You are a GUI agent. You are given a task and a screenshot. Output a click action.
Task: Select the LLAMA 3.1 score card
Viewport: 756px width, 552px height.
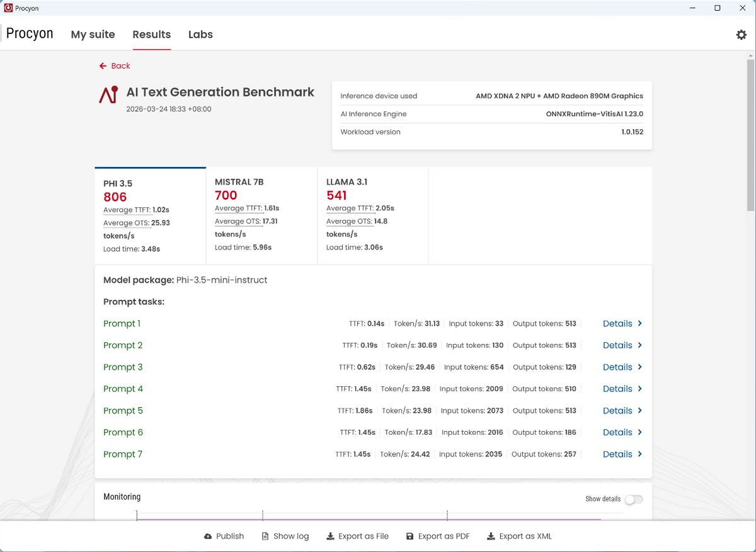point(373,216)
